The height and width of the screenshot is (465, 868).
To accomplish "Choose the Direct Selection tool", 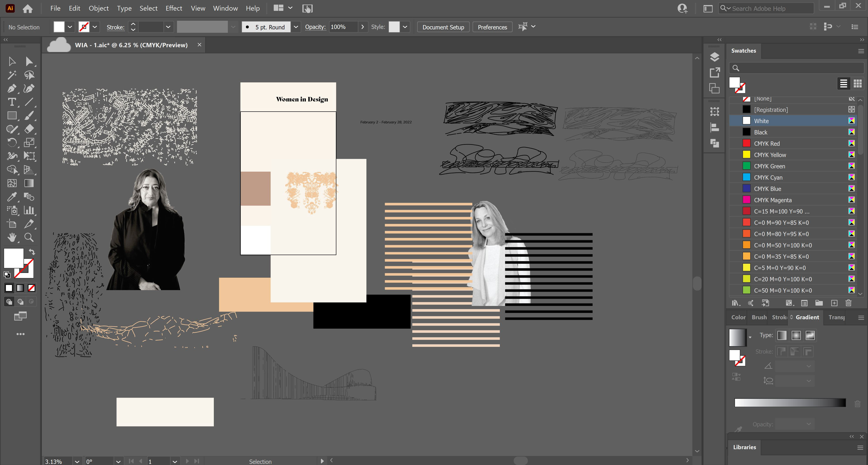I will point(29,61).
